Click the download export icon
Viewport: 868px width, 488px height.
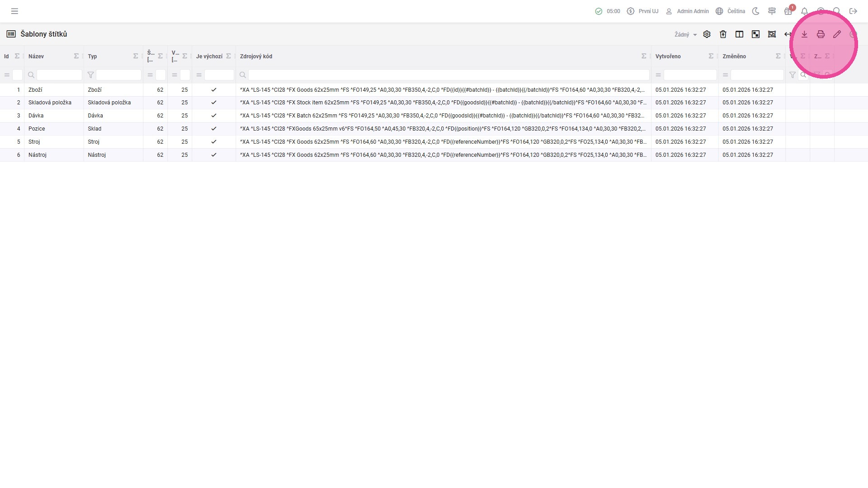[x=804, y=34]
